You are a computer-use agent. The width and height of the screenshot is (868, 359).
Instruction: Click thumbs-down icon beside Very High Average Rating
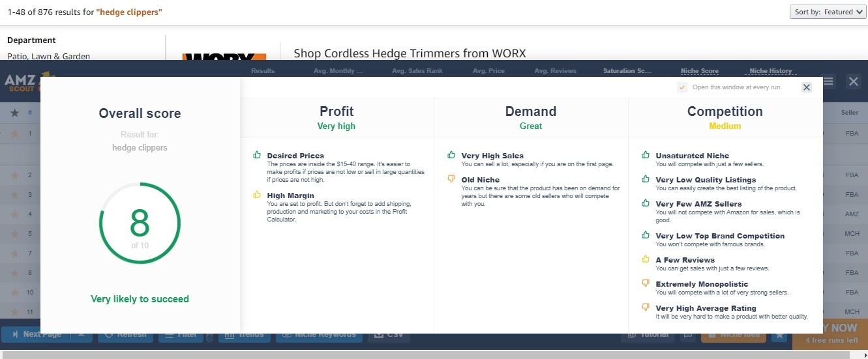[646, 308]
